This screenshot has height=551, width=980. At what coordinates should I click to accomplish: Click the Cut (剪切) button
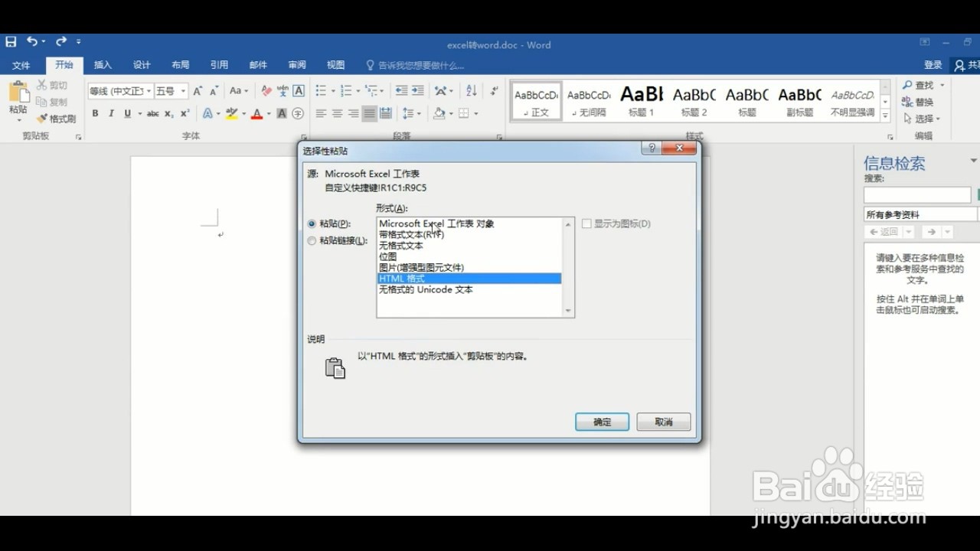click(52, 85)
